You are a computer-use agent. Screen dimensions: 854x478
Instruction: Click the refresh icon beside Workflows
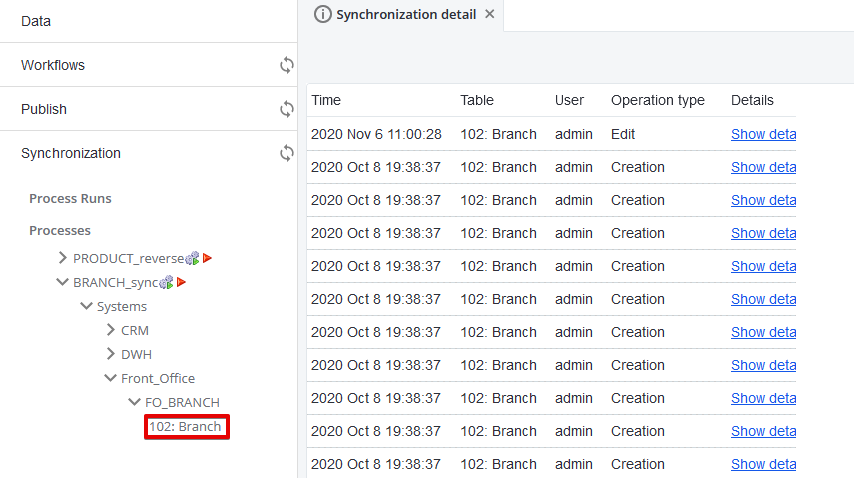(287, 65)
